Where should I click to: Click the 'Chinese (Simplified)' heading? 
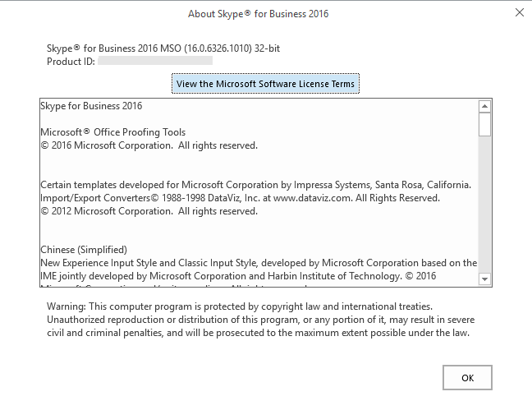coord(84,250)
